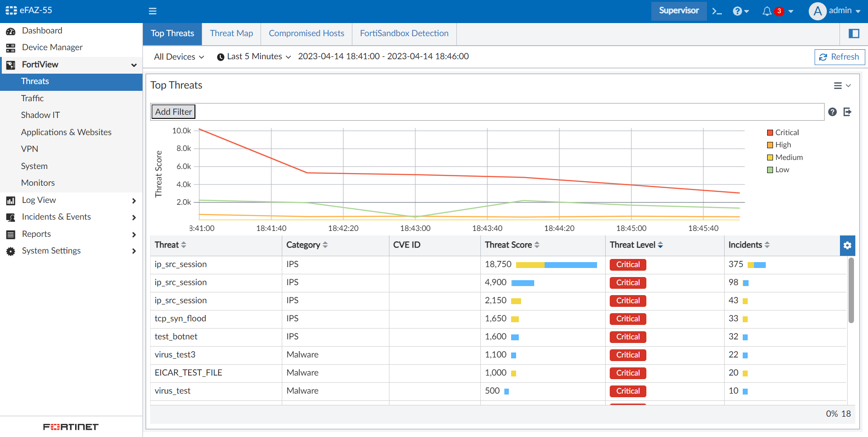
Task: Open the Last 5 Minutes time dropdown
Action: [x=253, y=56]
